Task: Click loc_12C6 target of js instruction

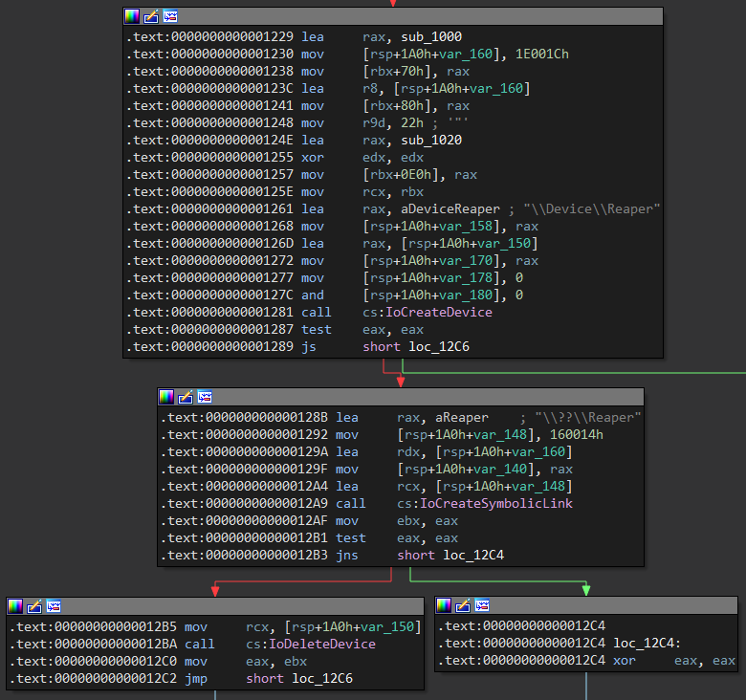Action: (x=439, y=347)
